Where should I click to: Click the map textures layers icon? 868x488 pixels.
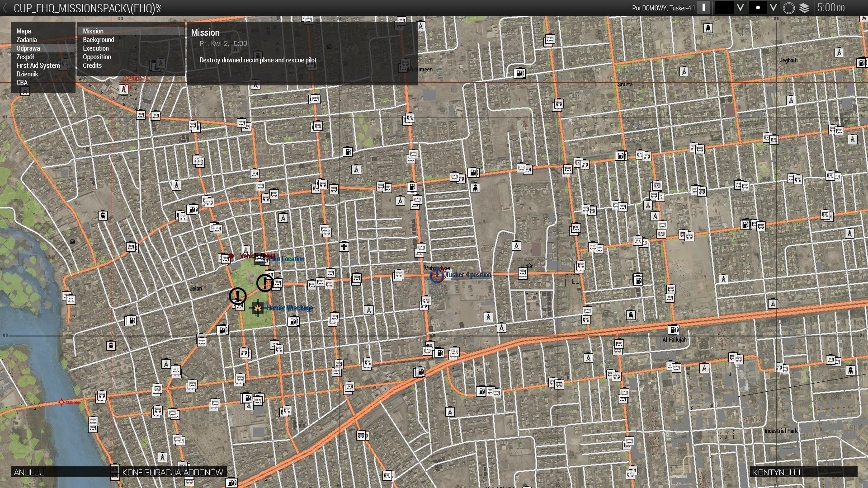(804, 8)
